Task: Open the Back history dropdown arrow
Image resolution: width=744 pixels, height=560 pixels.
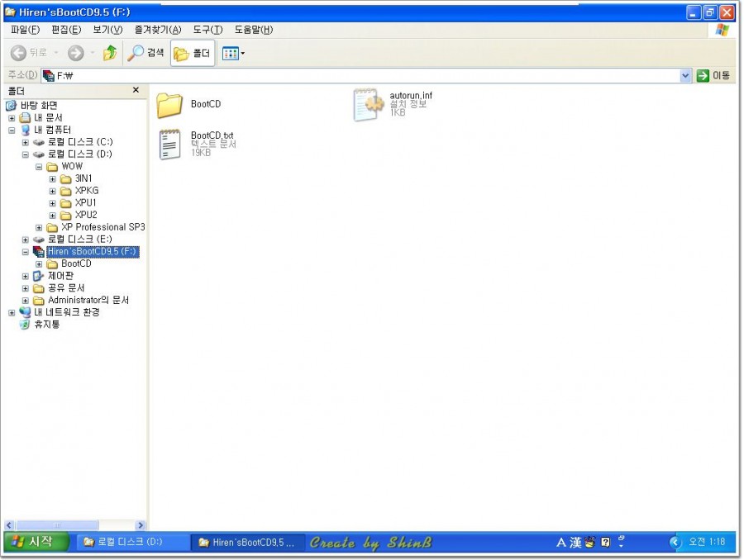Action: [x=56, y=53]
